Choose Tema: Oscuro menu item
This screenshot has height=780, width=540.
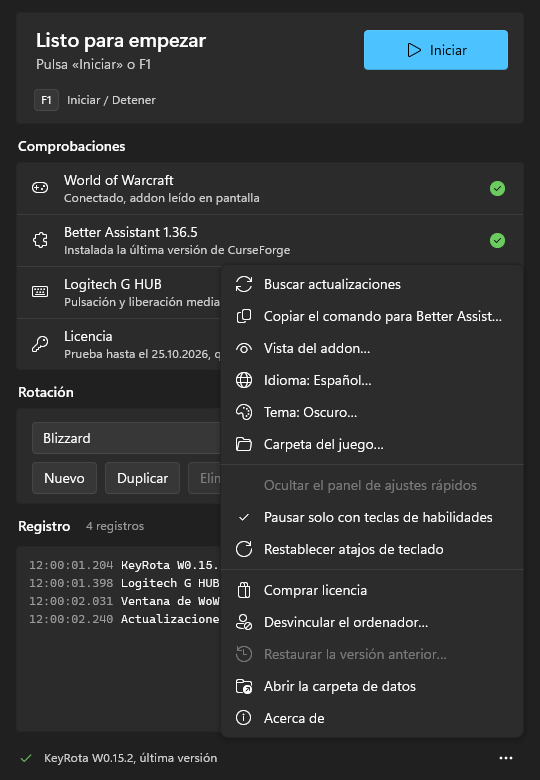[372, 412]
